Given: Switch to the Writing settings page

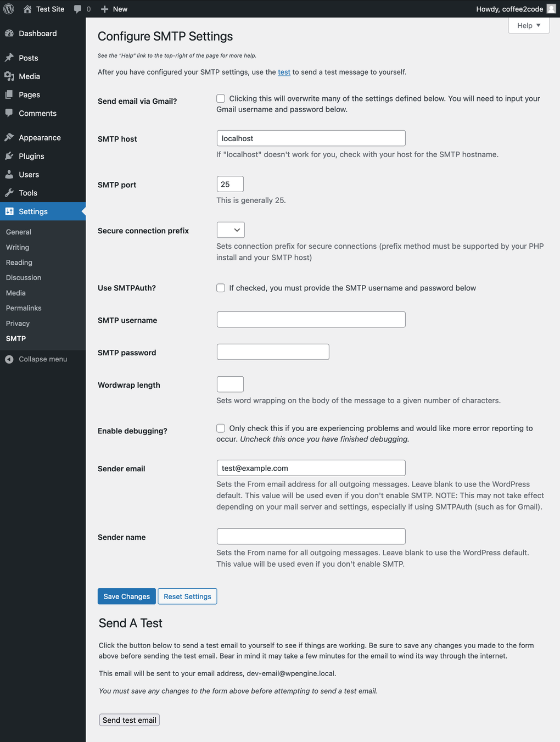Looking at the screenshot, I should pos(17,247).
